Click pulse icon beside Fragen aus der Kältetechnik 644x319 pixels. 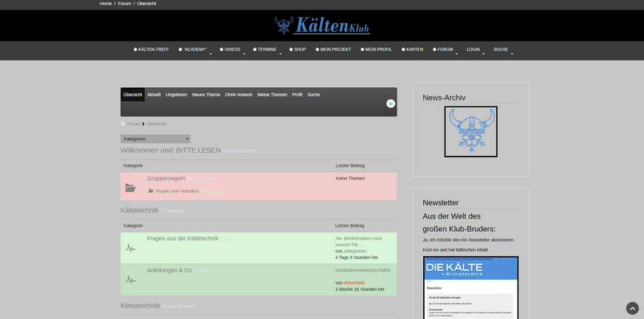pos(131,248)
